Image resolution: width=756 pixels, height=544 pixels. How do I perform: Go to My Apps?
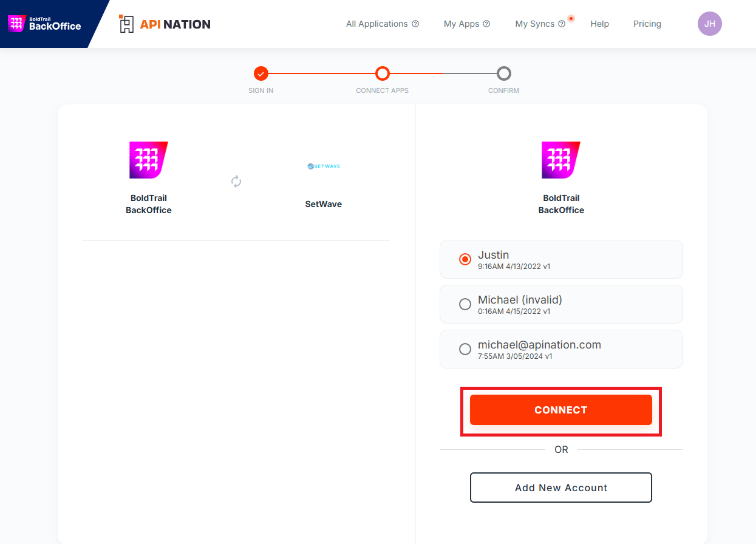tap(461, 24)
